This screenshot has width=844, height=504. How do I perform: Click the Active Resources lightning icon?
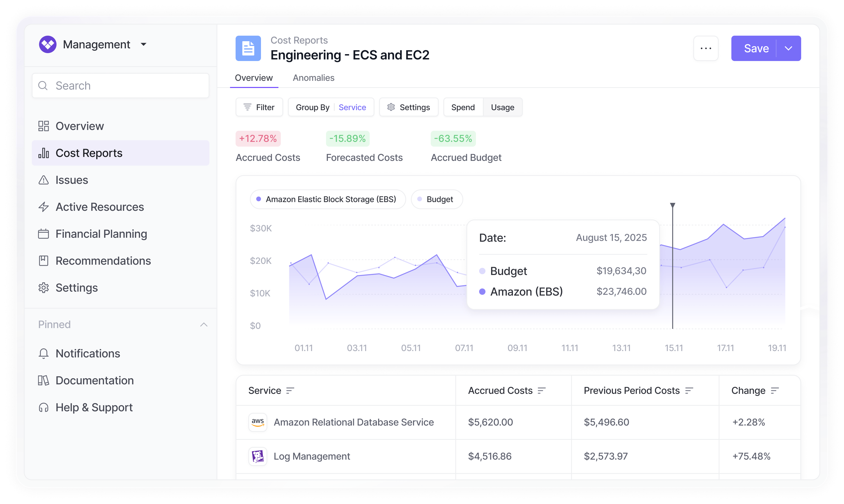(x=44, y=207)
